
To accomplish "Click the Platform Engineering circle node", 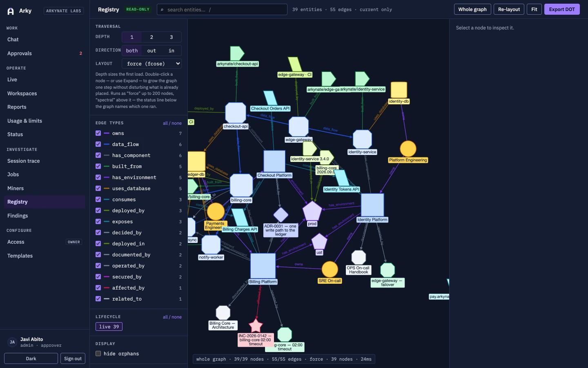I will [408, 149].
